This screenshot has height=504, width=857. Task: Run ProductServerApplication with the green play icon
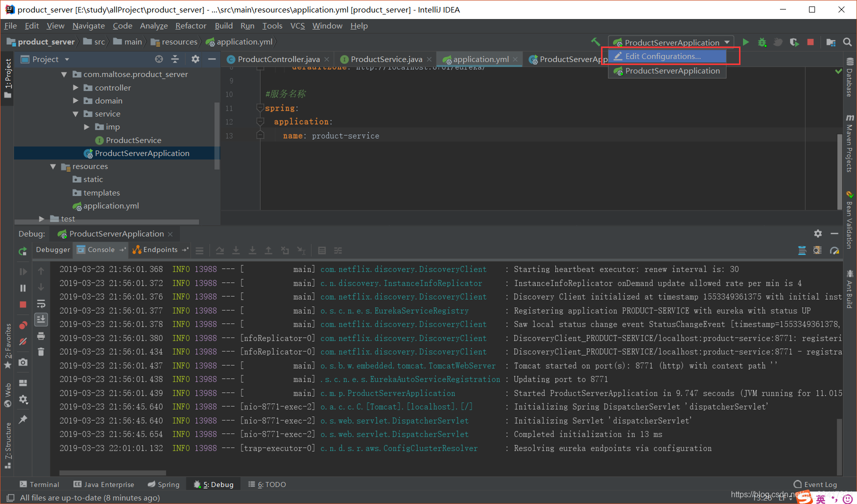[x=745, y=42]
